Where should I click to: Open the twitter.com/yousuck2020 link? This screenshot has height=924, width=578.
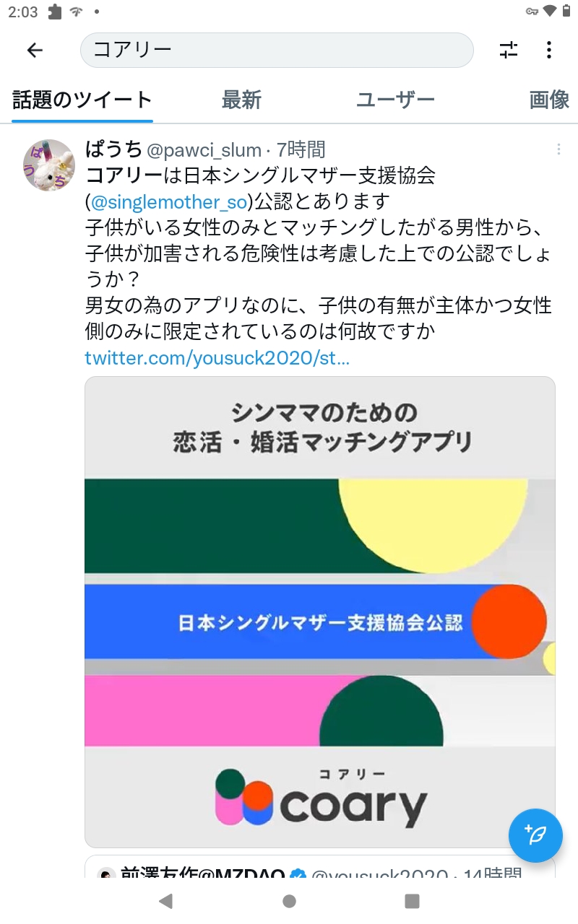[x=217, y=358]
